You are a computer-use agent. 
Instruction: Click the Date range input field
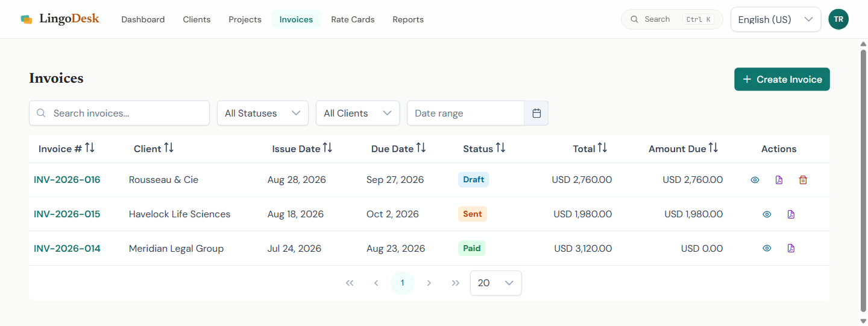466,113
